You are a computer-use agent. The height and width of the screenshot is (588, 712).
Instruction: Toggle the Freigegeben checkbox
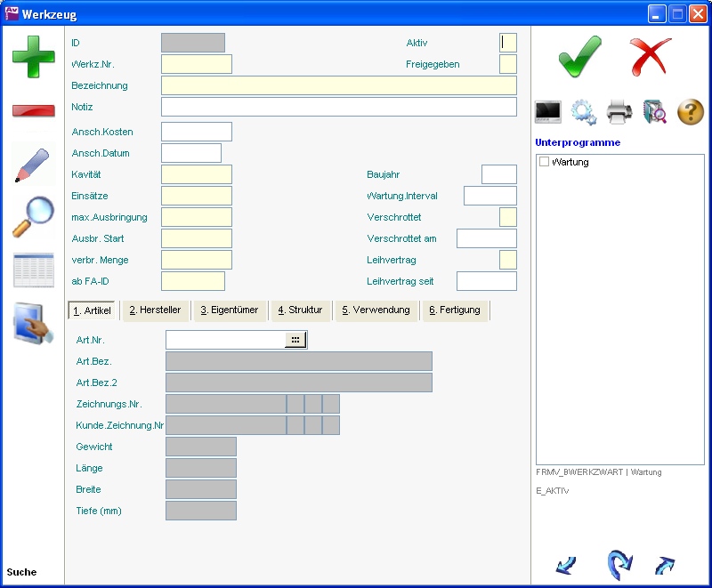tap(507, 64)
